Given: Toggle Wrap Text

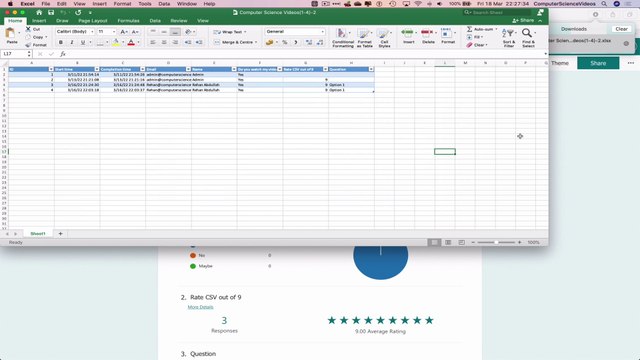Looking at the screenshot, I should (230, 32).
